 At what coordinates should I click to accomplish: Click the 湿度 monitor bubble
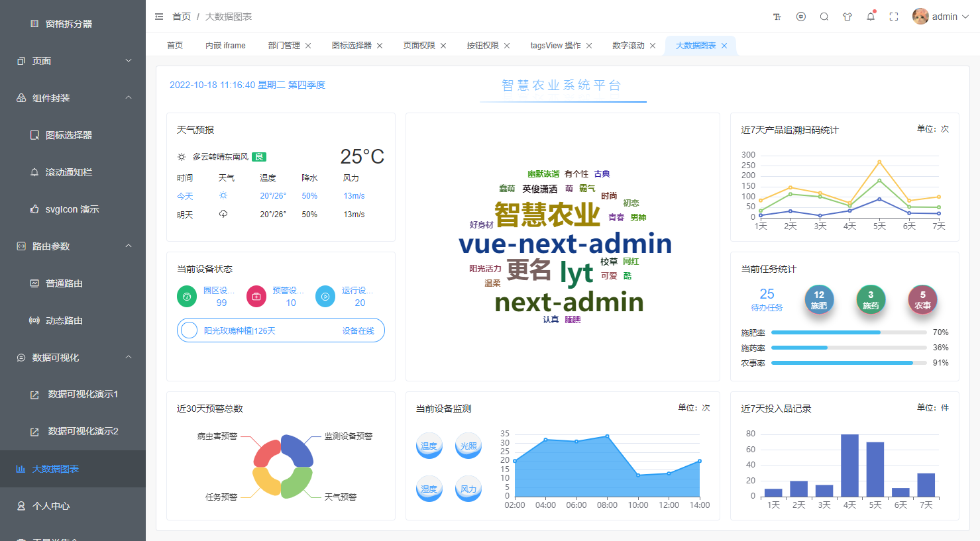pos(429,489)
